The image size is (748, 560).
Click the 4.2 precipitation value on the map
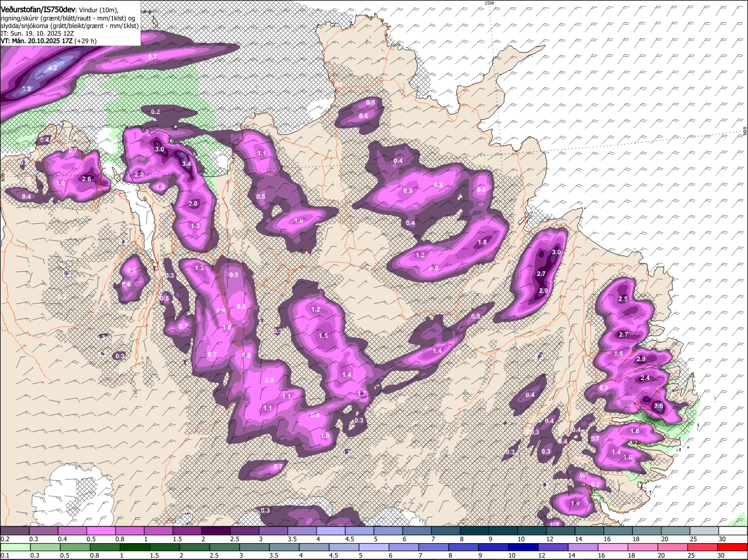pyautogui.click(x=53, y=68)
